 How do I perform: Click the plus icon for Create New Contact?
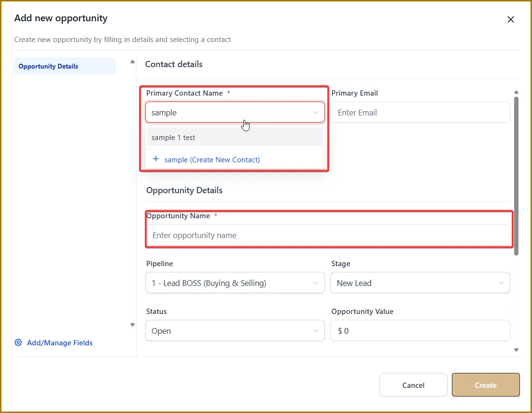pos(155,159)
